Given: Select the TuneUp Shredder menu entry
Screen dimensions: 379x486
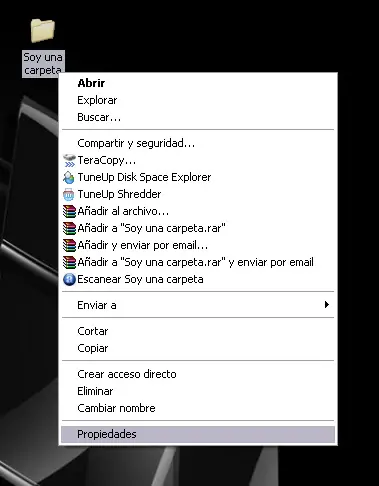Looking at the screenshot, I should [x=198, y=194].
